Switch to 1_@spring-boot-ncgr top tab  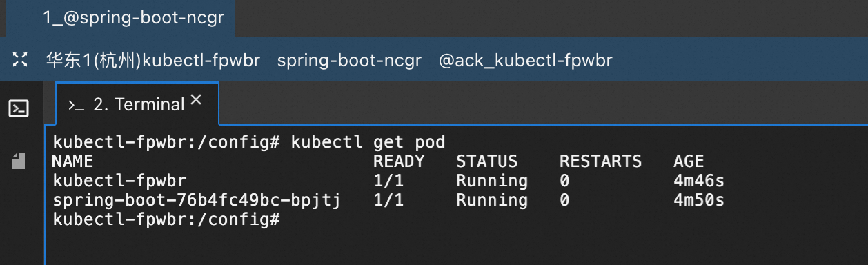coord(133,18)
